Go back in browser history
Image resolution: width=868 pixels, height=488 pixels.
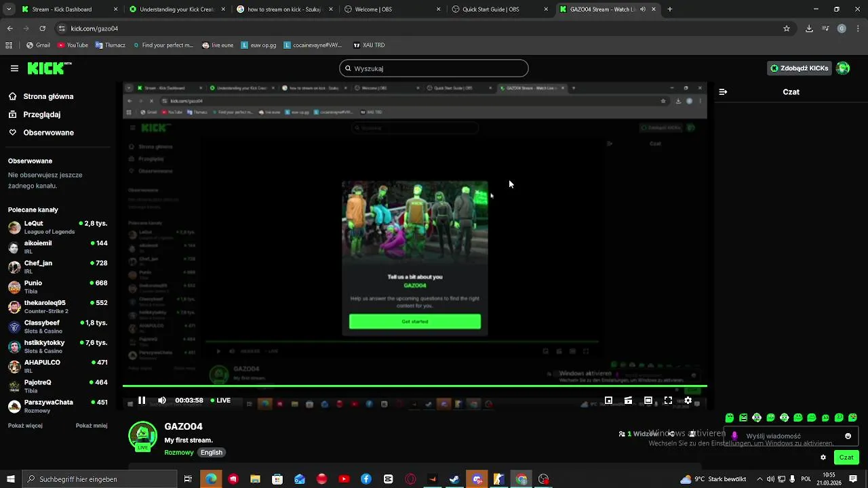pyautogui.click(x=10, y=28)
